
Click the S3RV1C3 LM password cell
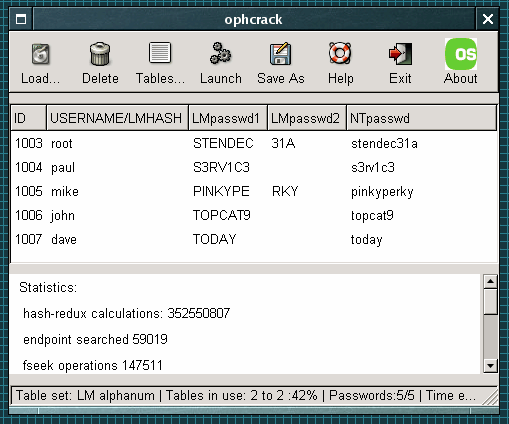pyautogui.click(x=221, y=167)
